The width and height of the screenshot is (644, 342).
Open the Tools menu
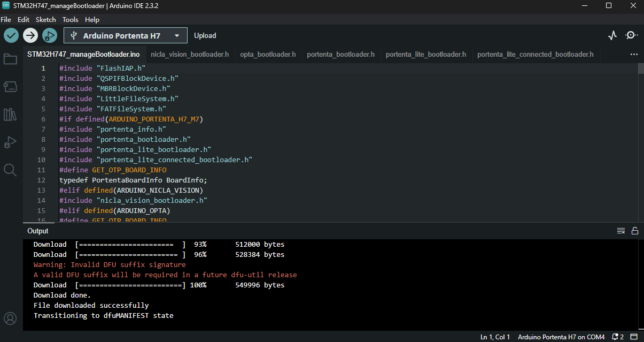[70, 19]
